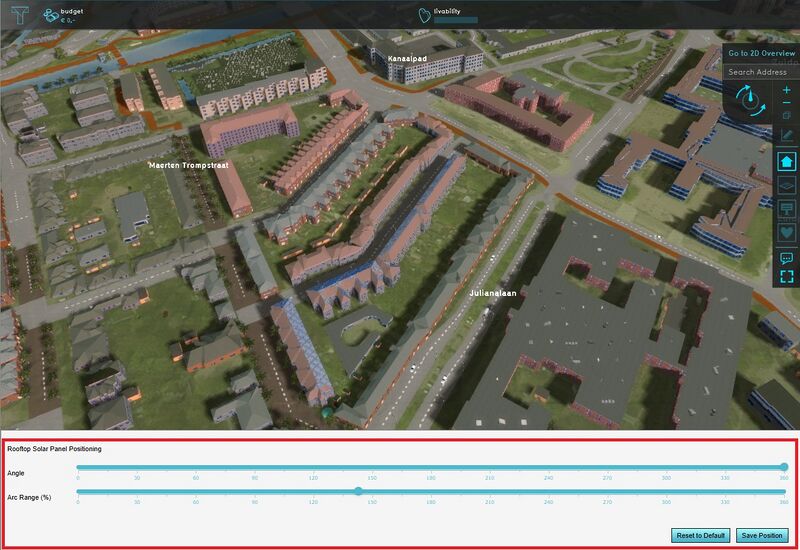The width and height of the screenshot is (800, 550).
Task: Click the billboard sign icon in sidebar
Action: [786, 209]
